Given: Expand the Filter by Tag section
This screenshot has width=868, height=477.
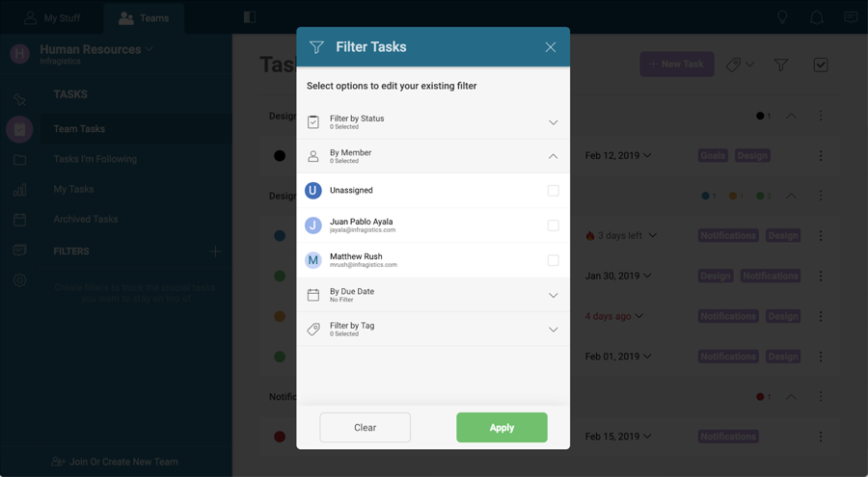Looking at the screenshot, I should 553,330.
